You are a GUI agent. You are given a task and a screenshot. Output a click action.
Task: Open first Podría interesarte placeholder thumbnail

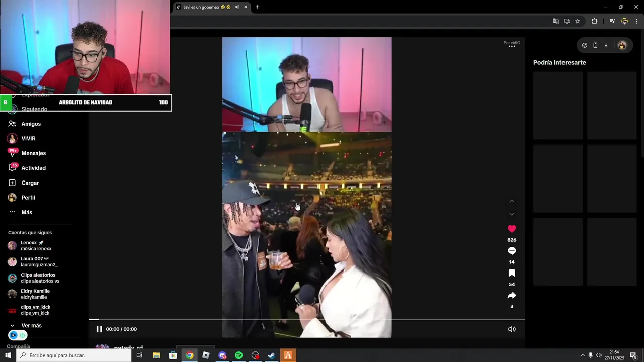(x=558, y=106)
